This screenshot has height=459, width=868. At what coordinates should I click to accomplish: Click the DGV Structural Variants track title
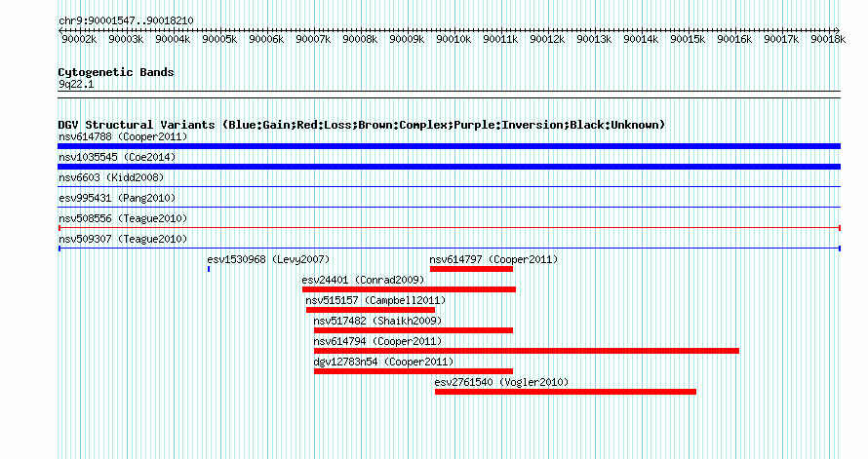(362, 125)
